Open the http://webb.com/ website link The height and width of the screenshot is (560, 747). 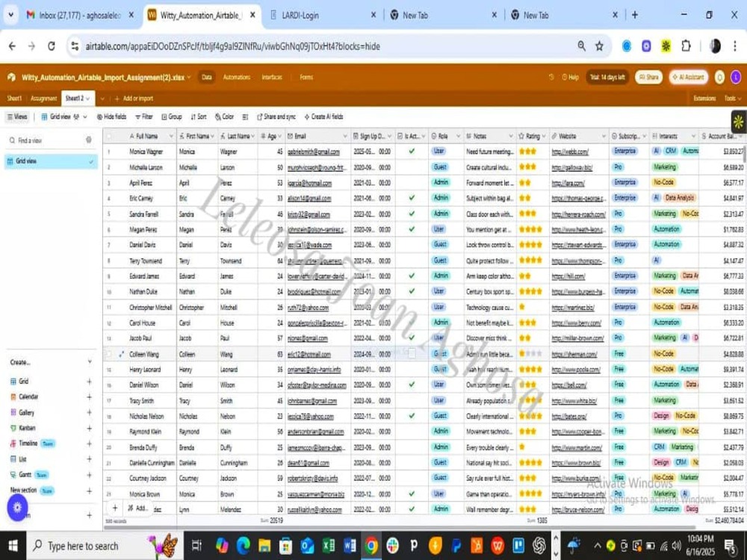(570, 152)
